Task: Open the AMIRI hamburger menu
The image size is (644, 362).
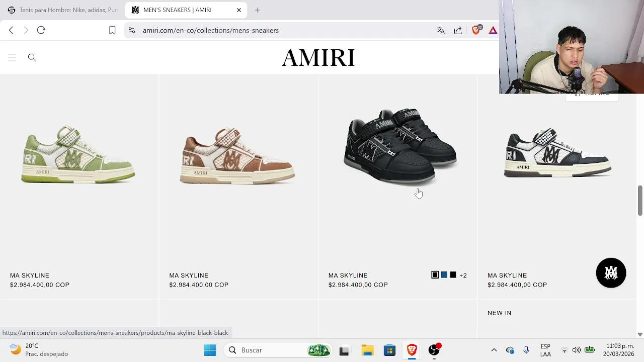Action: (12, 58)
